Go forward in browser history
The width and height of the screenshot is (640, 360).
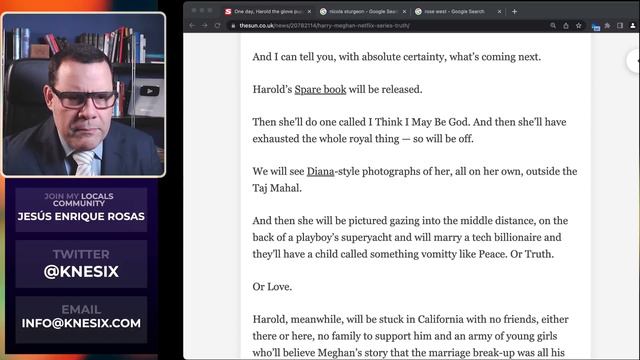(204, 25)
